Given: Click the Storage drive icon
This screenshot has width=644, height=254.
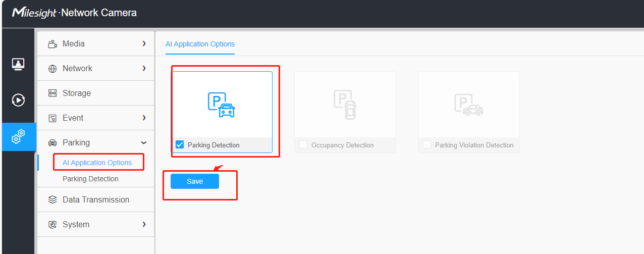Looking at the screenshot, I should pyautogui.click(x=52, y=93).
